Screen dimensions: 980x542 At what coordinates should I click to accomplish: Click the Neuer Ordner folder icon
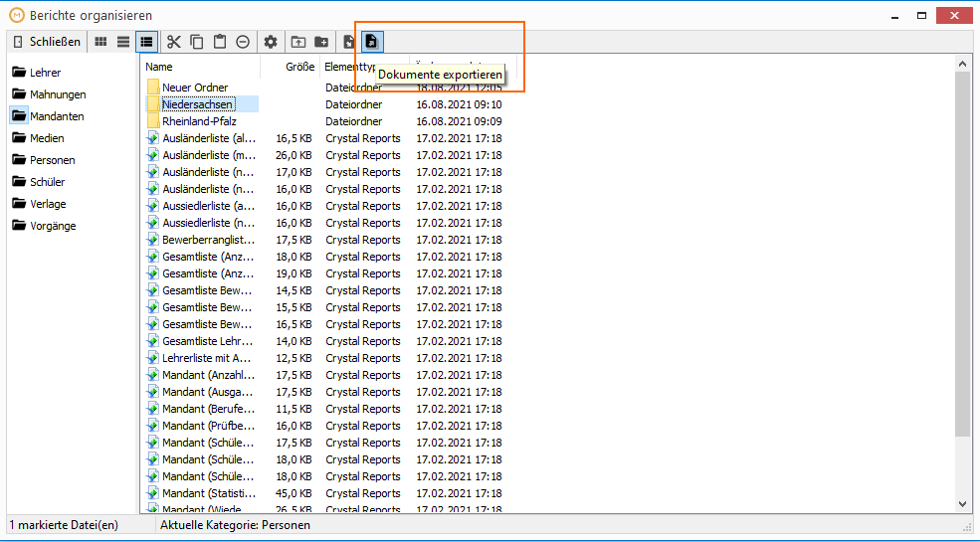[x=153, y=88]
